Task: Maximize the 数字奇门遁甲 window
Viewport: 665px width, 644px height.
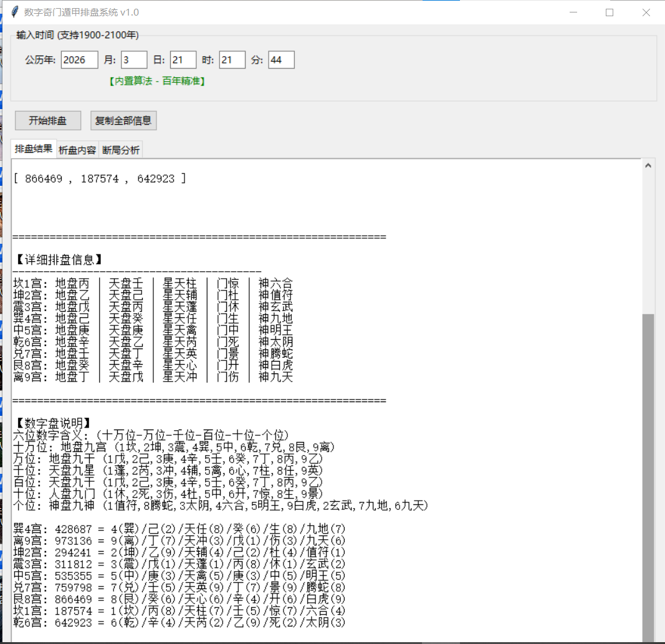Action: tap(610, 12)
